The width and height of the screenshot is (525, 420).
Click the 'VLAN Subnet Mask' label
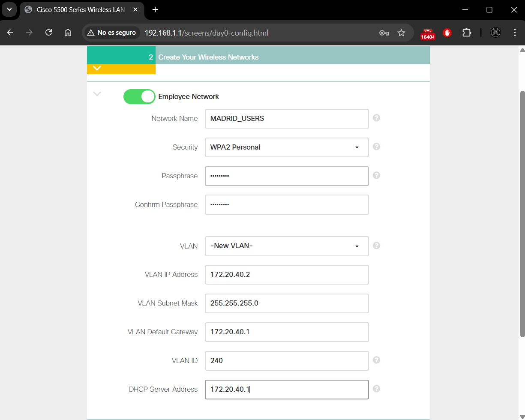click(x=168, y=303)
